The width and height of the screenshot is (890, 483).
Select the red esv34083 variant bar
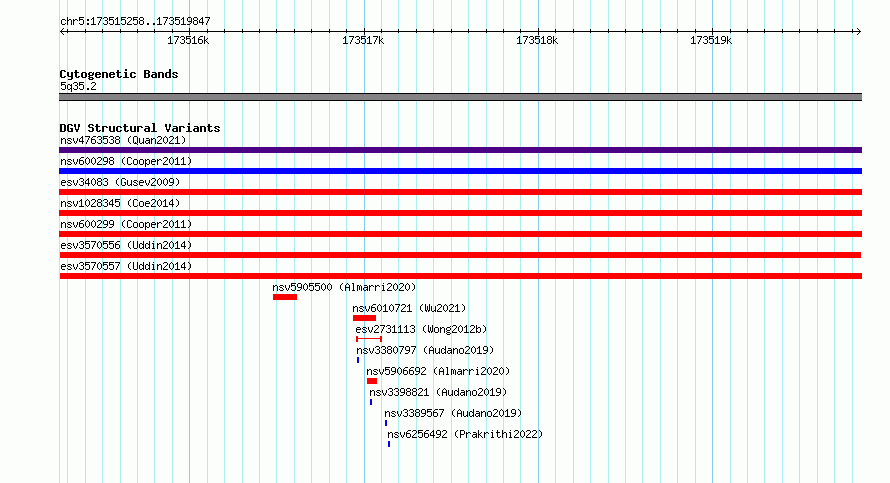[460, 192]
